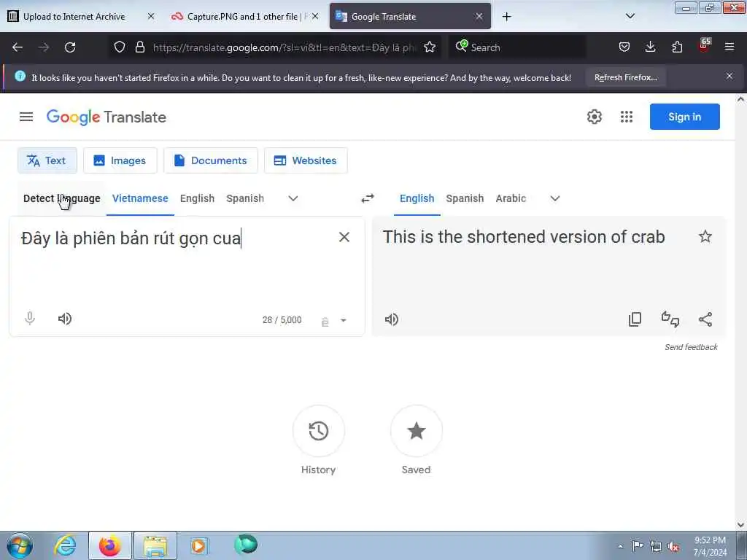Click the URL address bar
This screenshot has height=560, width=747.
tap(285, 47)
